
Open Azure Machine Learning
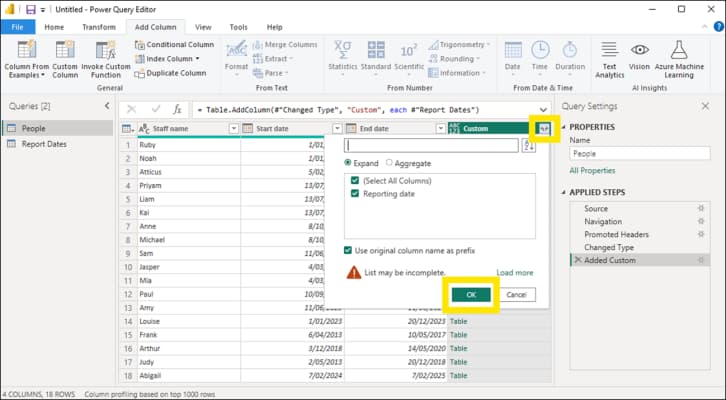pos(679,59)
